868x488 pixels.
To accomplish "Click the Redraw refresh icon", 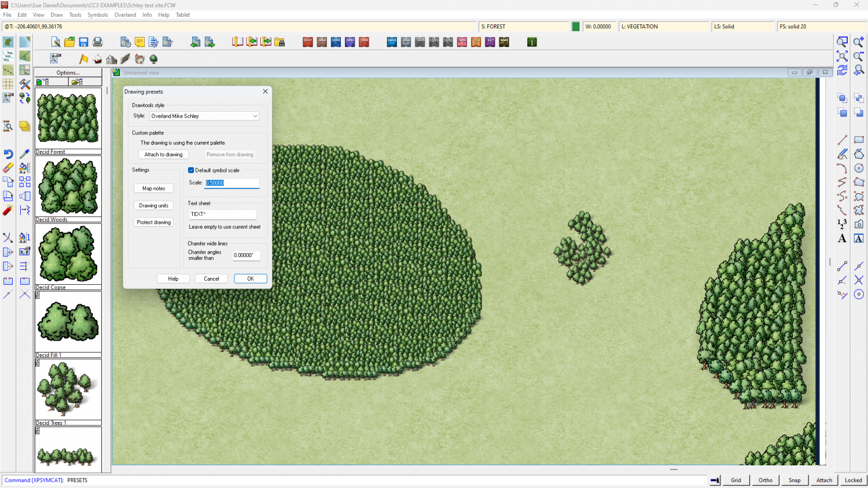I will [842, 70].
